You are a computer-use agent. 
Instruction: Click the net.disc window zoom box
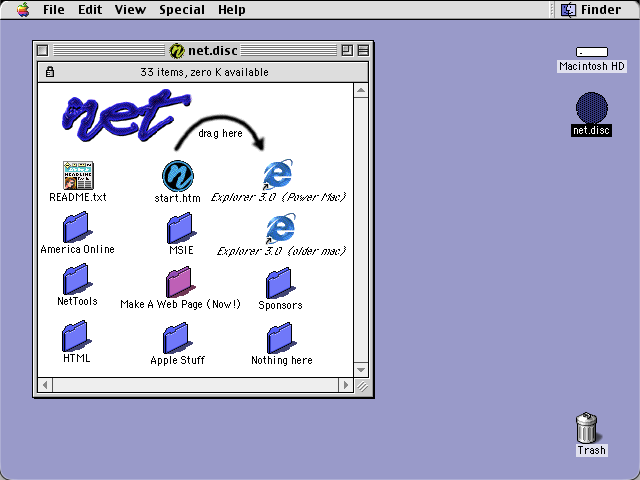[347, 51]
